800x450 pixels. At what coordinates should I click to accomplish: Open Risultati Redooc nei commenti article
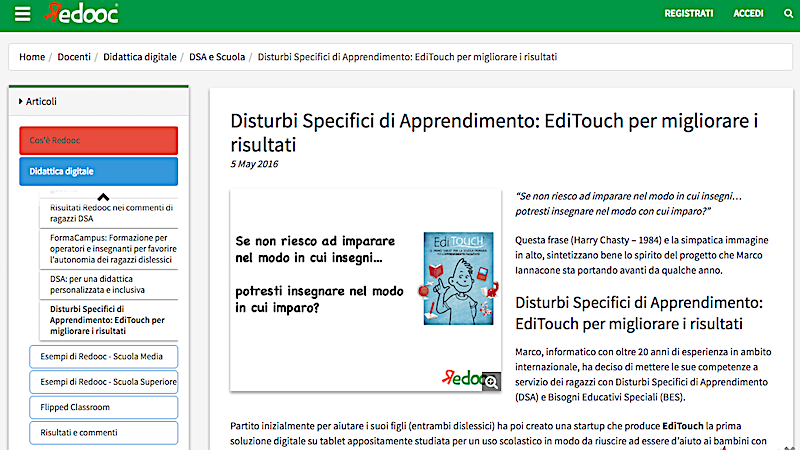coord(111,213)
